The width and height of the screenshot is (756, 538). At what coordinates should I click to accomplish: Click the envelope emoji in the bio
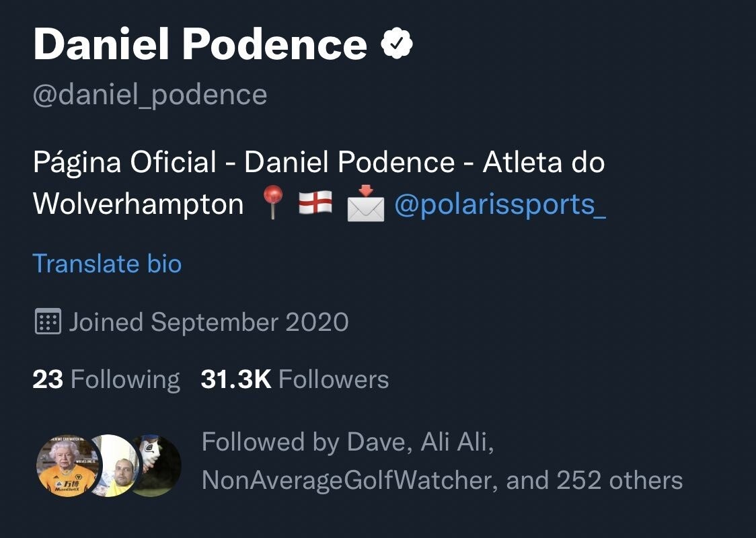point(365,204)
